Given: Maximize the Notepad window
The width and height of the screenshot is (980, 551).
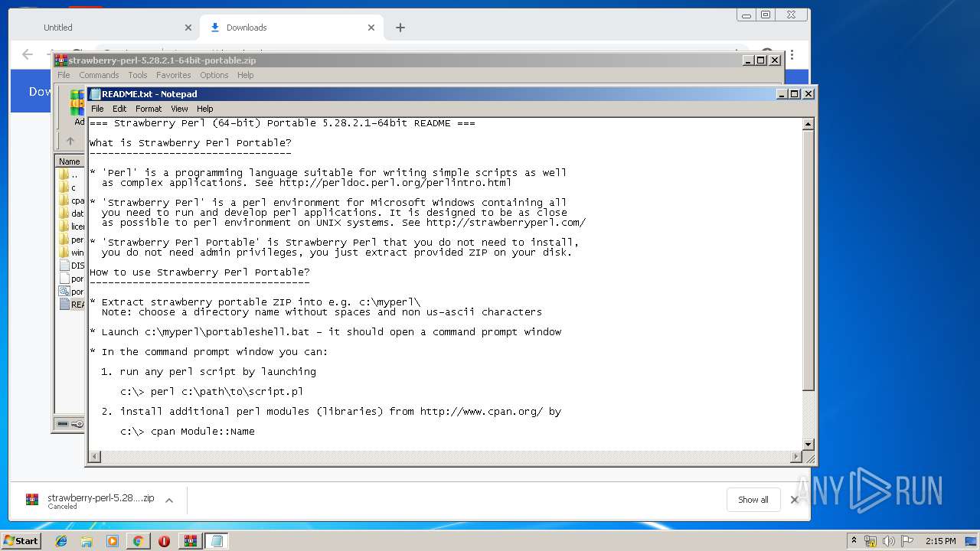Looking at the screenshot, I should tap(794, 93).
